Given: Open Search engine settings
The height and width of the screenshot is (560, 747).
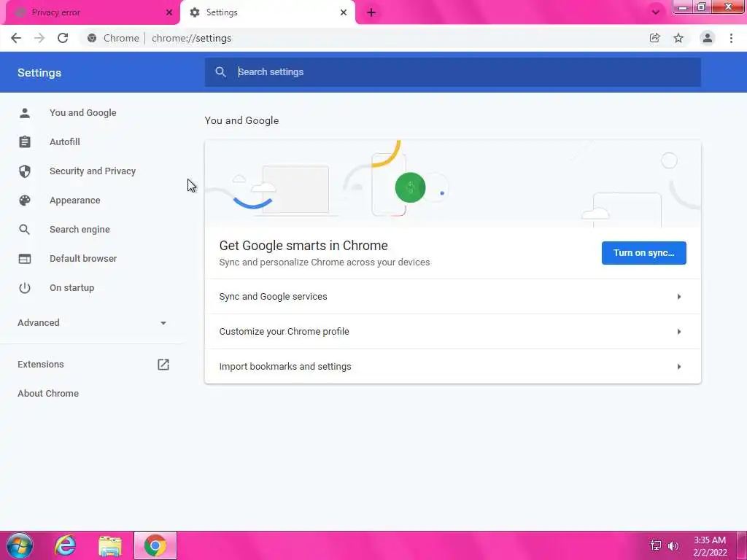Looking at the screenshot, I should tap(80, 230).
